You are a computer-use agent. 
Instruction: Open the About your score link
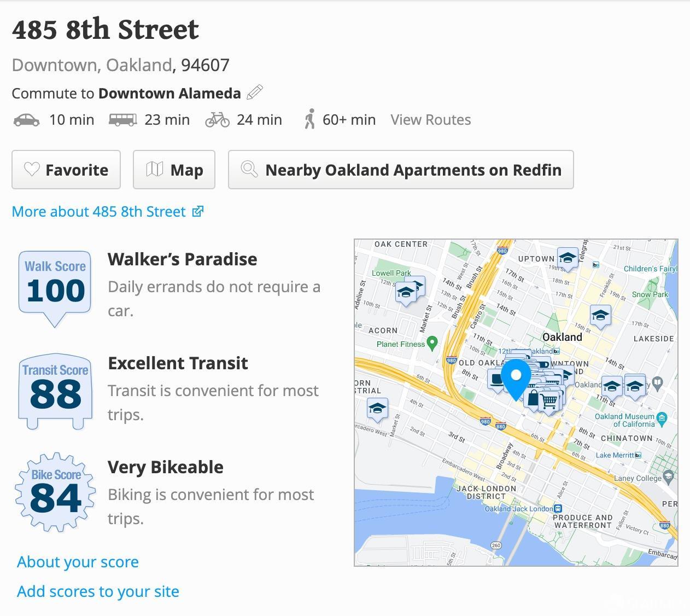tap(78, 562)
